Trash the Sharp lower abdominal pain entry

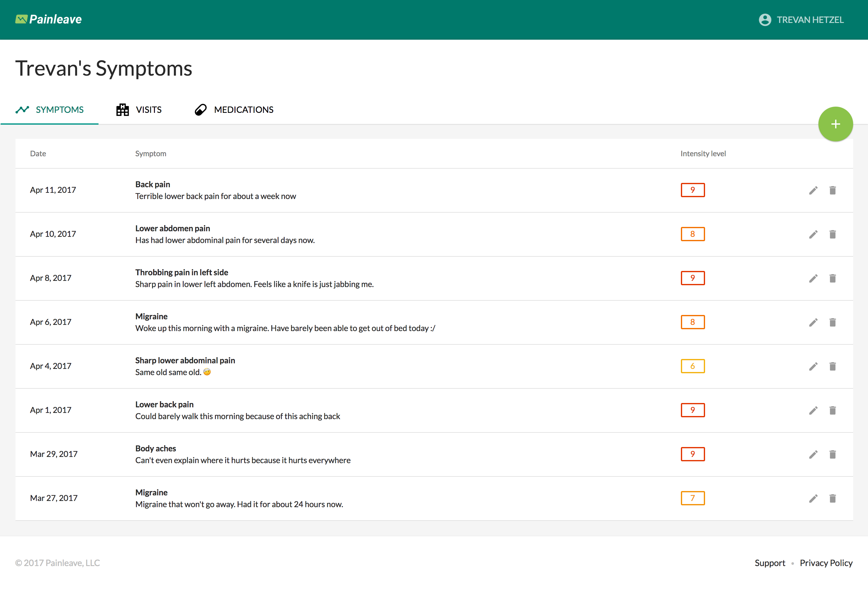coord(832,367)
